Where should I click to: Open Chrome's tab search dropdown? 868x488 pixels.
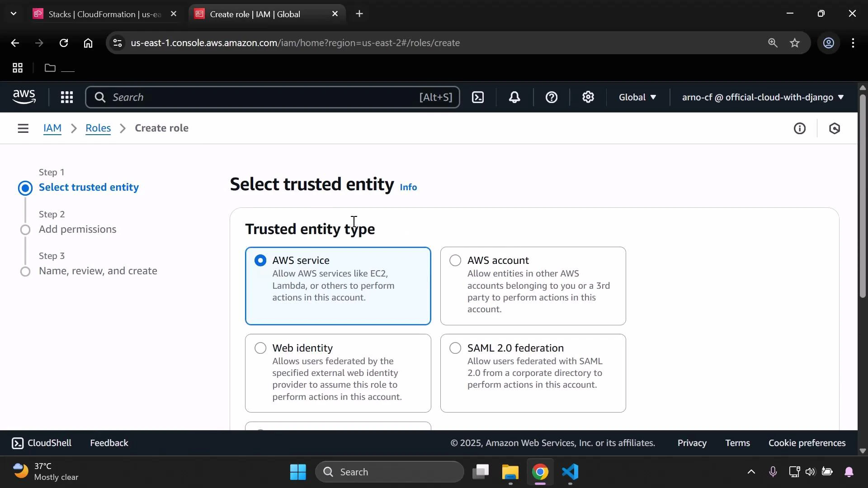pyautogui.click(x=14, y=14)
